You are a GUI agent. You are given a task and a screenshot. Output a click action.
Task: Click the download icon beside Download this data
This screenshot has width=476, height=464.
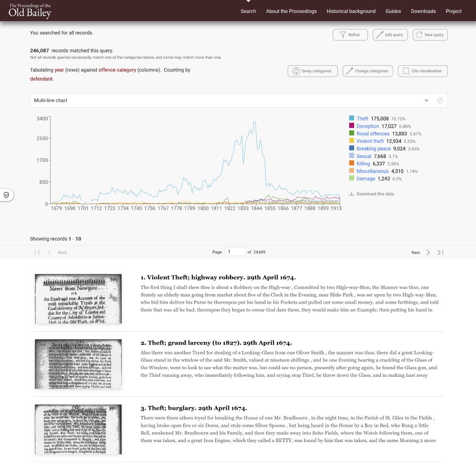[x=352, y=194]
